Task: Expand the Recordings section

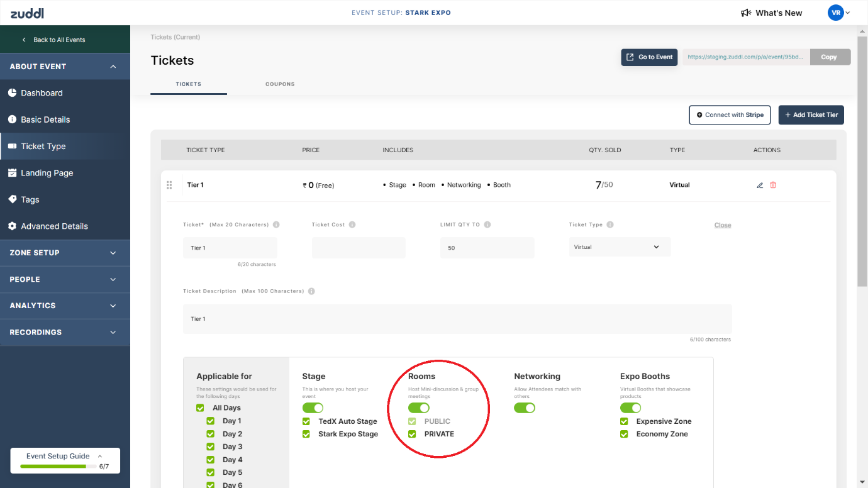Action: pos(65,332)
